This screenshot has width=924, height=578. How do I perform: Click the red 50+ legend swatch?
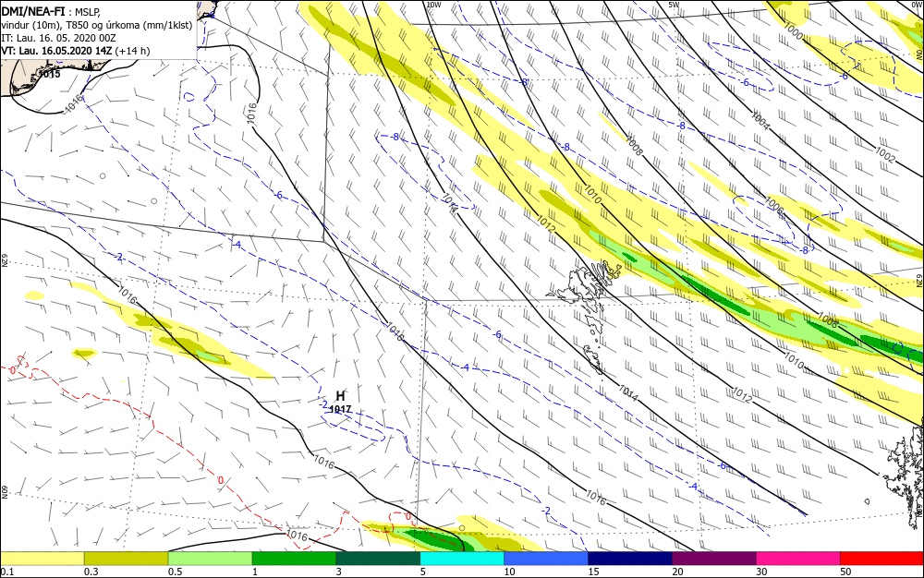[881, 559]
